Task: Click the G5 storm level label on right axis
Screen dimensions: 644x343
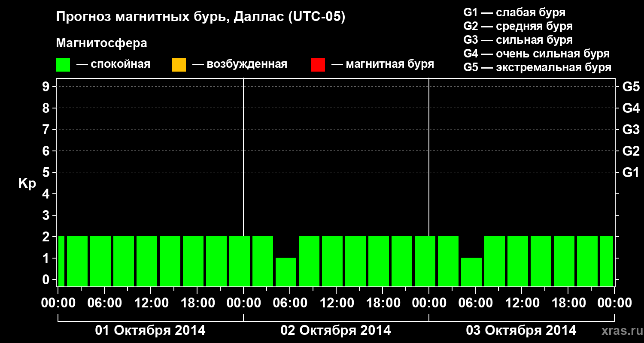Action: (631, 87)
